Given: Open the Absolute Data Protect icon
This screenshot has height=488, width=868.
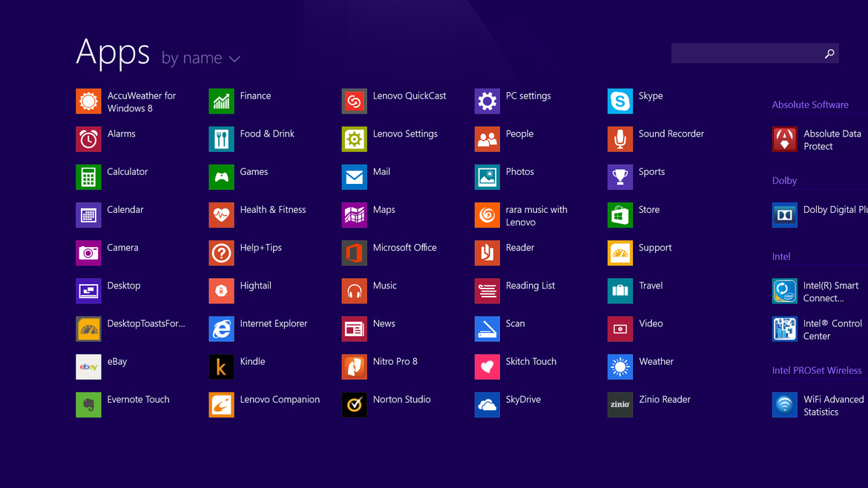Looking at the screenshot, I should point(785,139).
